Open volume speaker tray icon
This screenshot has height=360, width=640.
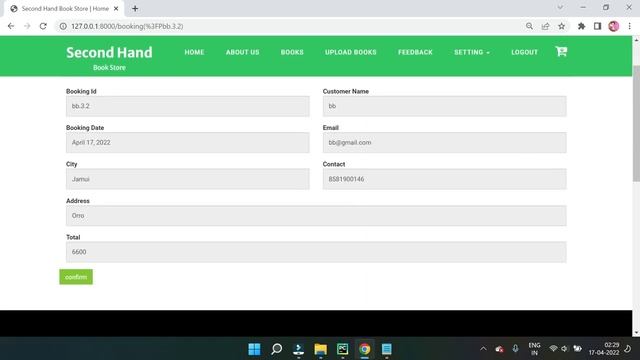click(x=564, y=349)
